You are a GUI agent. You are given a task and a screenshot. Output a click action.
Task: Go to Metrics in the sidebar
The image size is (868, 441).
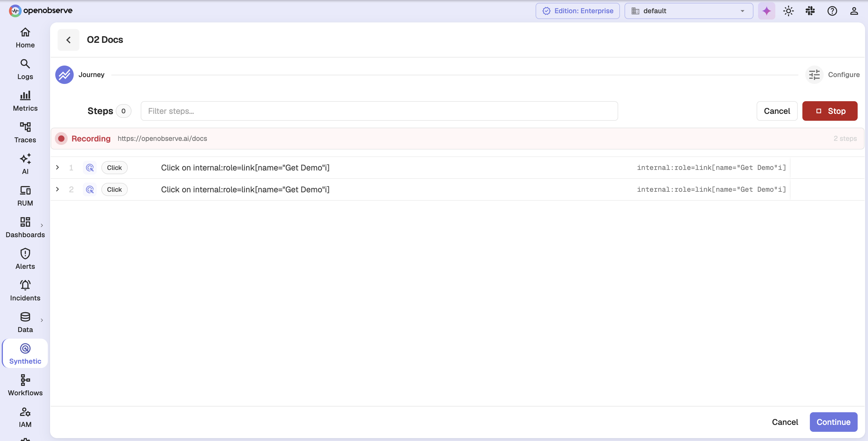pos(25,101)
